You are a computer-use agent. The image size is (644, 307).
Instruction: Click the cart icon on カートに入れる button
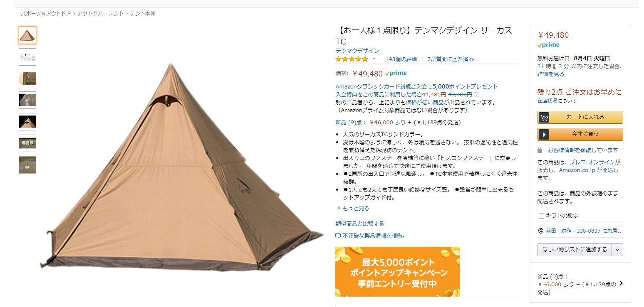544,118
